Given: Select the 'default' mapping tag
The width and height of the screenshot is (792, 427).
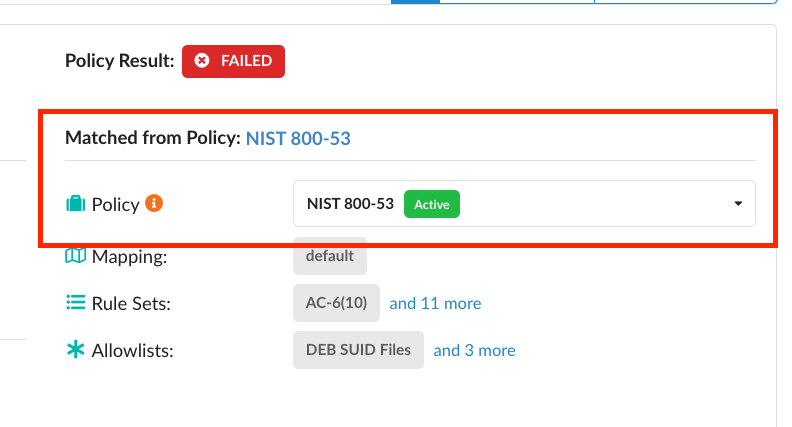Looking at the screenshot, I should click(x=330, y=256).
